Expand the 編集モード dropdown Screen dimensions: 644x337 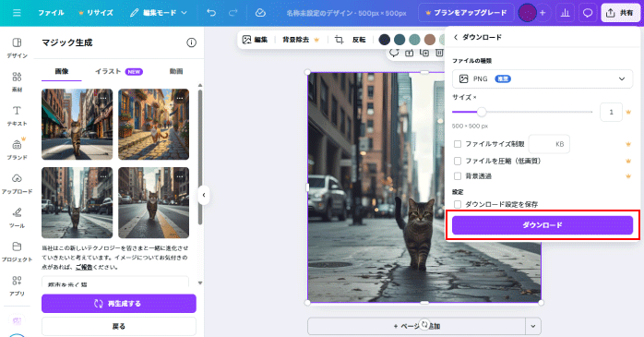point(159,13)
